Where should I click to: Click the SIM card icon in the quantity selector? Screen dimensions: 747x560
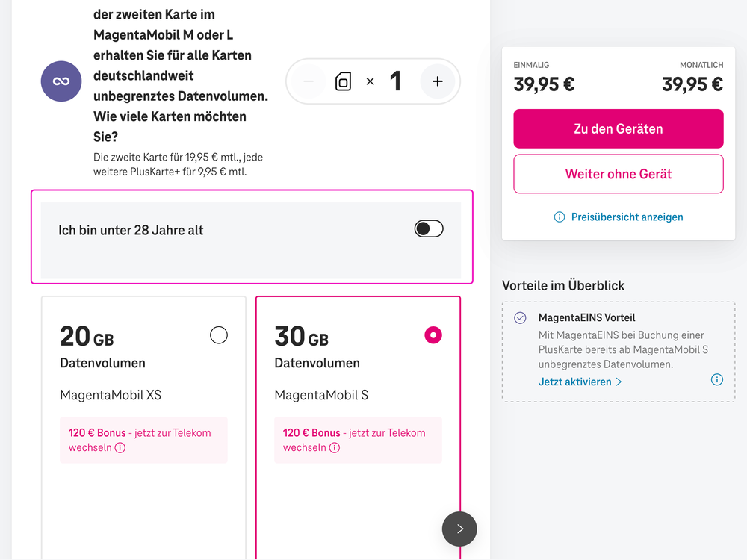(344, 81)
